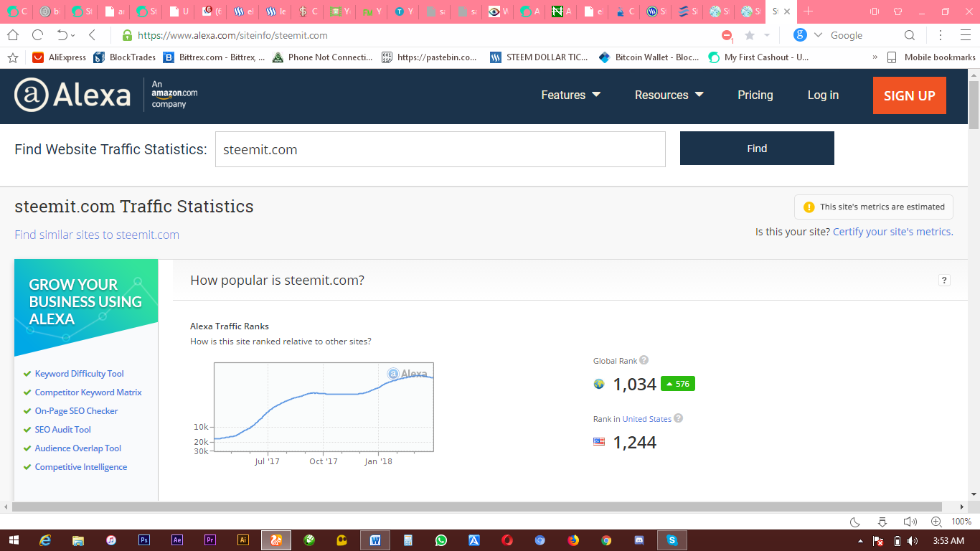Open the Mobile bookmarks folder
The width and height of the screenshot is (980, 551).
coord(931,57)
